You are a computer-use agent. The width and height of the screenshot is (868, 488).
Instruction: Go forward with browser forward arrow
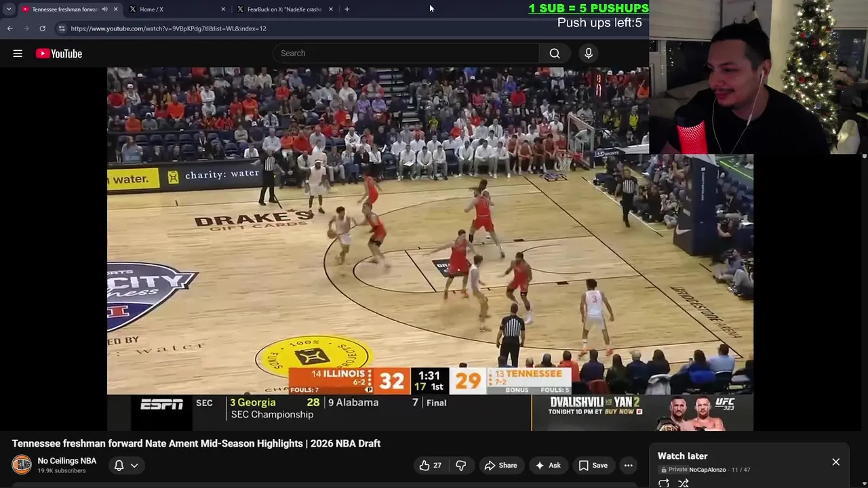point(26,28)
